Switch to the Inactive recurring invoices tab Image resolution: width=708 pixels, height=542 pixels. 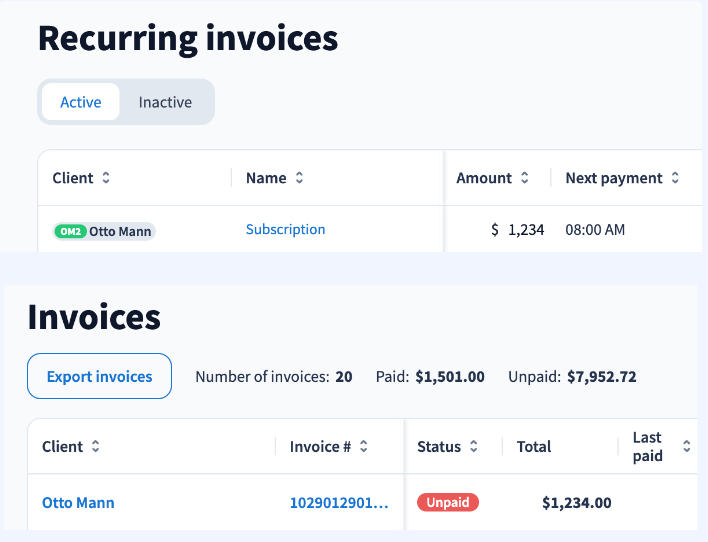(165, 102)
